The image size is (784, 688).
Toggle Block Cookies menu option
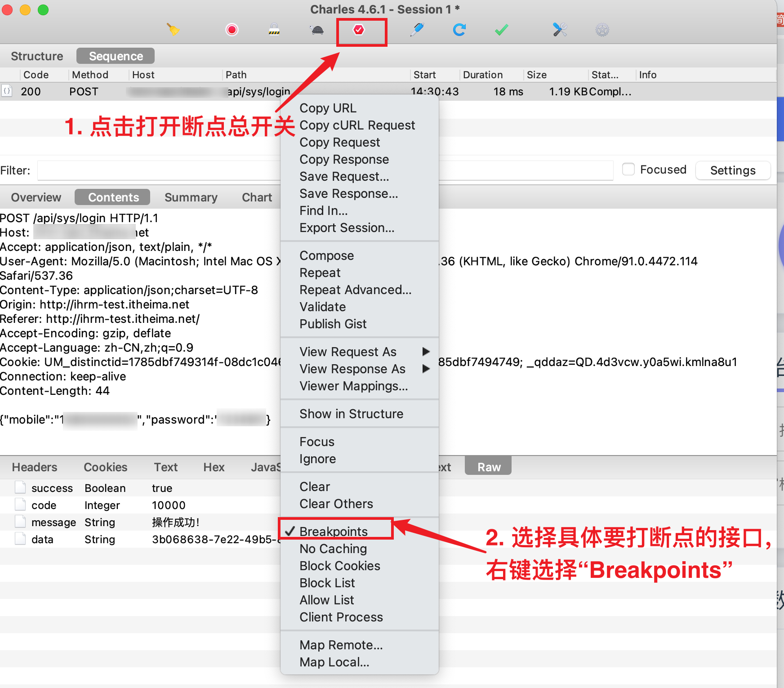click(359, 566)
